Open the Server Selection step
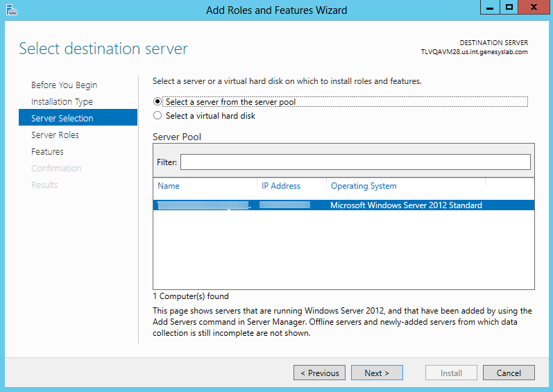 pyautogui.click(x=62, y=119)
